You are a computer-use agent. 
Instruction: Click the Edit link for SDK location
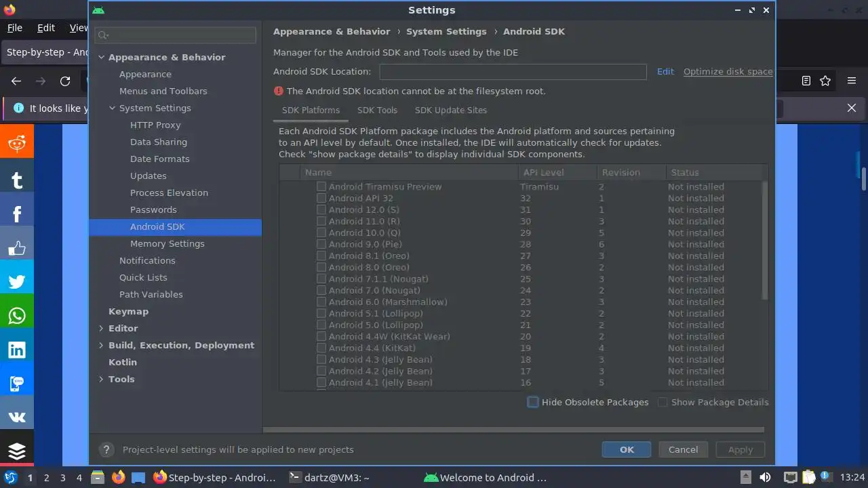(665, 71)
